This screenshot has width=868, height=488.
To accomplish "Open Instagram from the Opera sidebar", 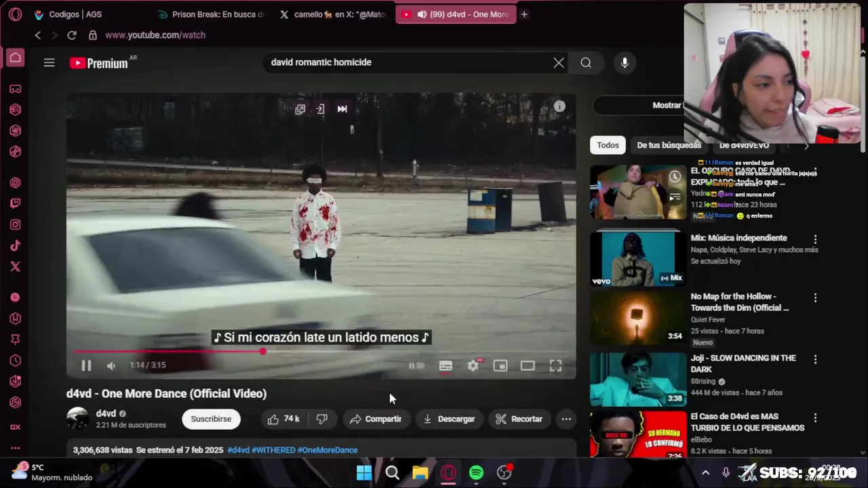I will point(15,224).
